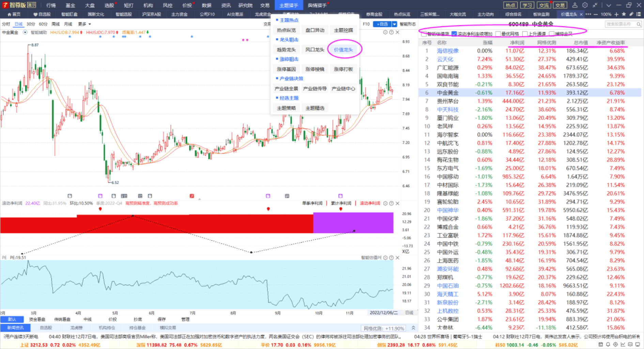Open the dropdown arrow beside +自选 button
The height and width of the screenshot is (349, 644).
pos(394,24)
